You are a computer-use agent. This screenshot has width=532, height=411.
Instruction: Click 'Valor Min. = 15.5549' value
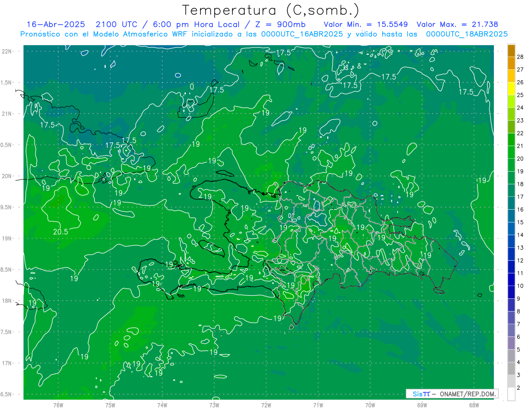pyautogui.click(x=366, y=24)
